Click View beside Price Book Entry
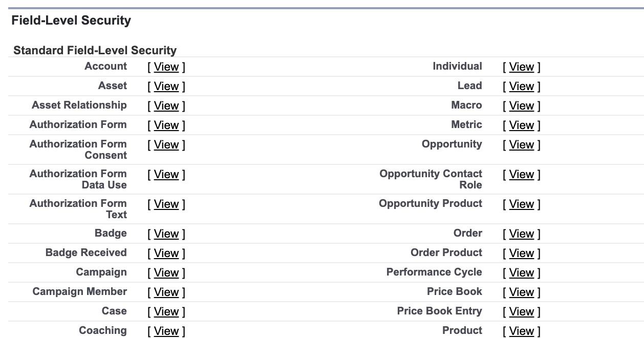This screenshot has width=644, height=338. coord(522,312)
